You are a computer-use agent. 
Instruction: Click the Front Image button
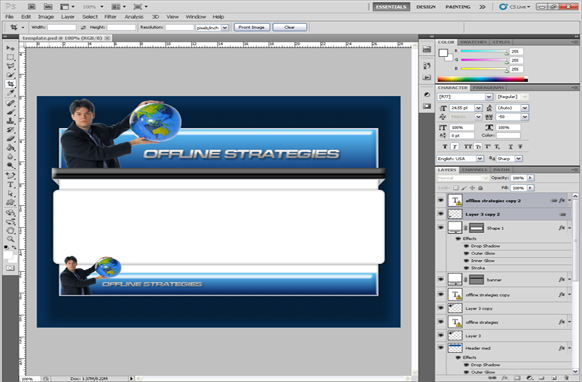[252, 27]
